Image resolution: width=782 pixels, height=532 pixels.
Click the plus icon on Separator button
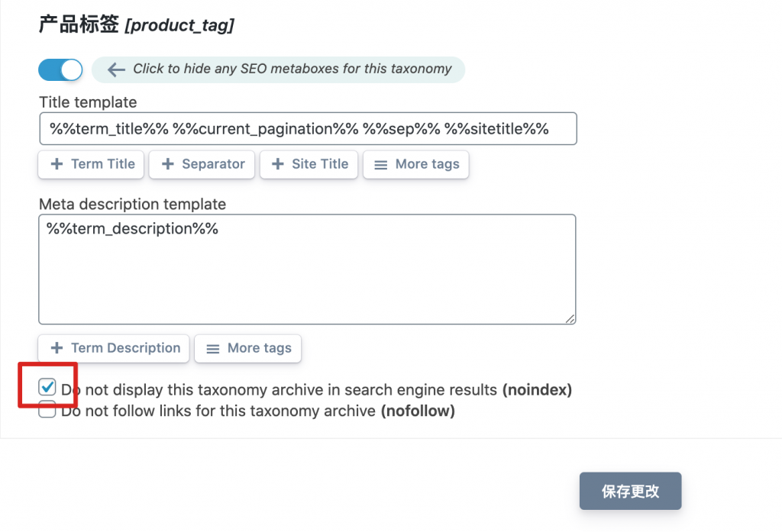click(167, 164)
